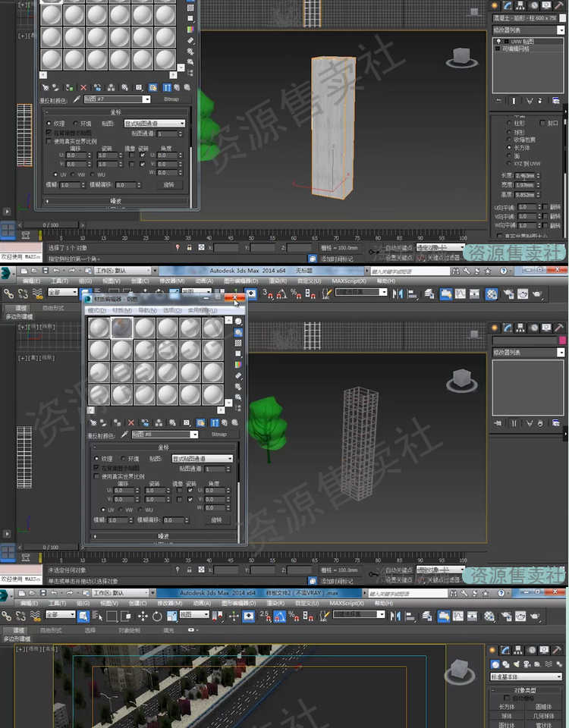Click 自动关键点 button in untitled window status bar
Image resolution: width=569 pixels, height=728 pixels.
[398, 570]
